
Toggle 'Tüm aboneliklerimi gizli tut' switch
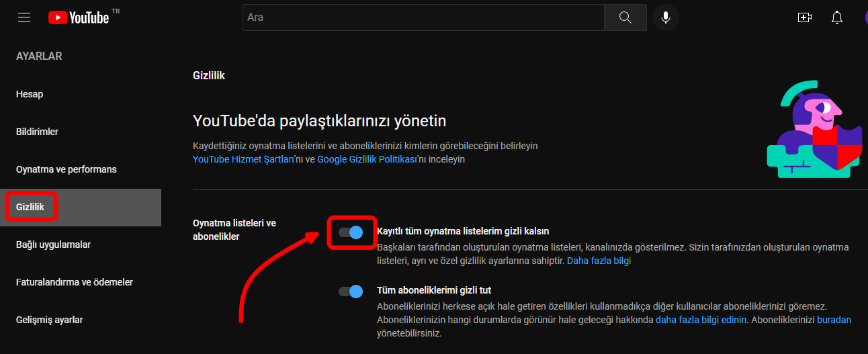point(351,291)
